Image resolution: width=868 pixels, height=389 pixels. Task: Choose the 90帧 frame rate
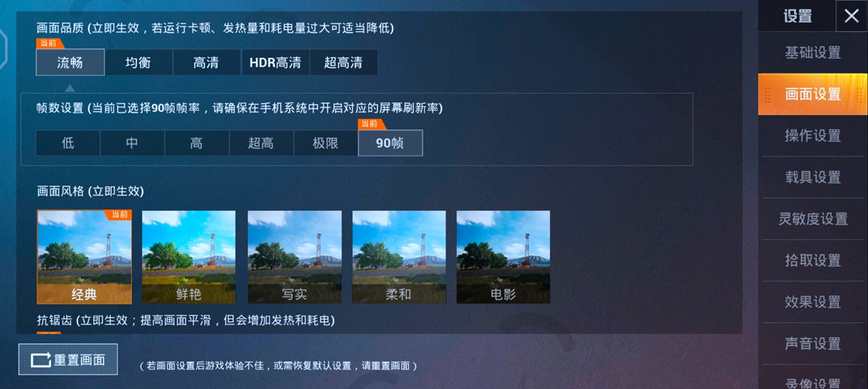(390, 143)
